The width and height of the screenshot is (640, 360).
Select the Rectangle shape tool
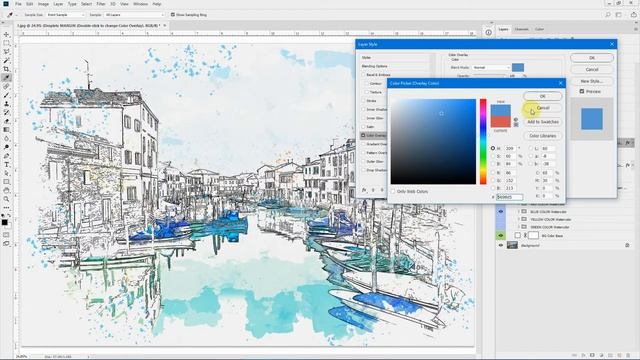(x=6, y=182)
